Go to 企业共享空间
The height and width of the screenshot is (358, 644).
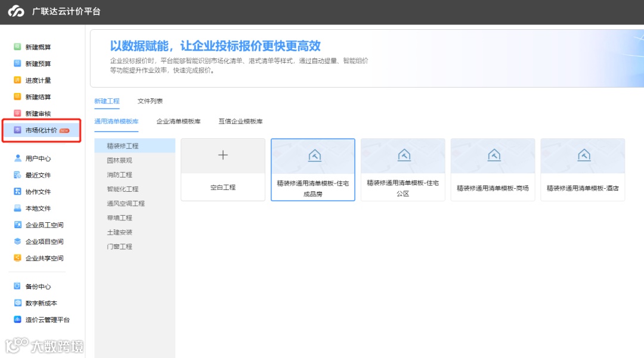pos(44,258)
